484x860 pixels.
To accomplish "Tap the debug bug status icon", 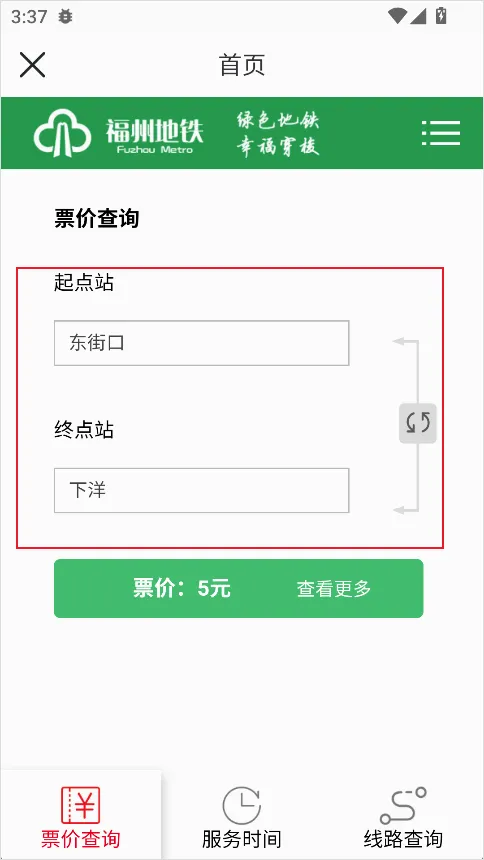I will [x=65, y=17].
